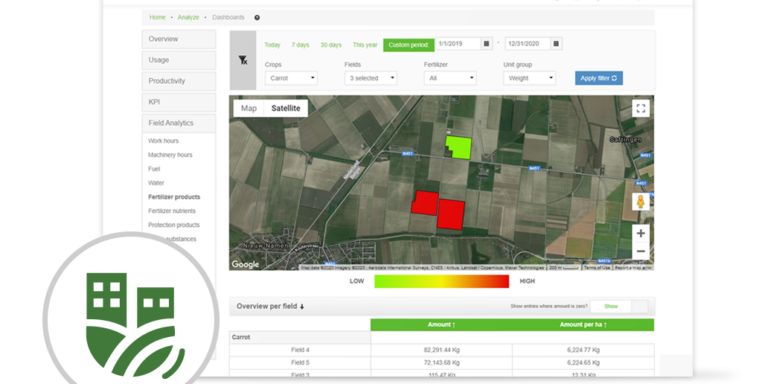Image resolution: width=768 pixels, height=384 pixels.
Task: Click the filter funnel icon
Action: [x=243, y=60]
